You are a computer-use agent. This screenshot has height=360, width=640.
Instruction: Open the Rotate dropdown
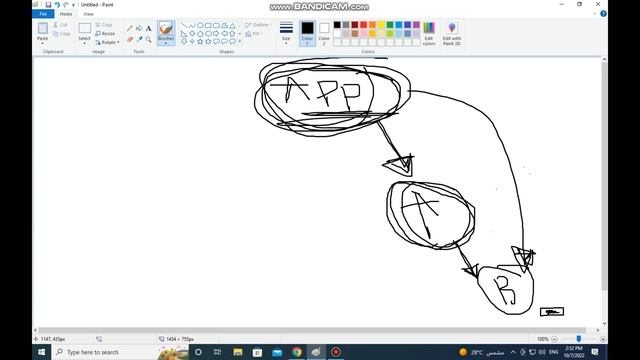coord(108,42)
